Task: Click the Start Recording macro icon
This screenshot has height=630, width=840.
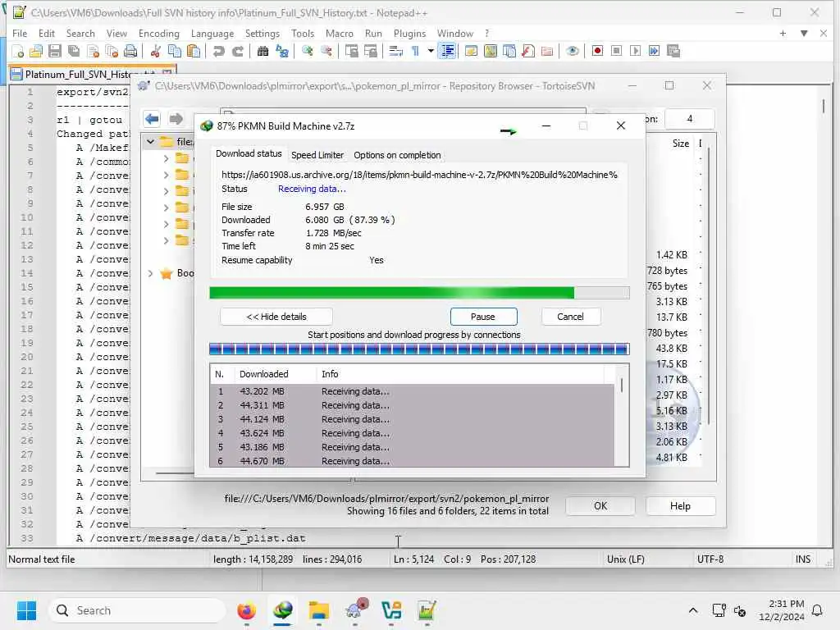Action: [597, 52]
